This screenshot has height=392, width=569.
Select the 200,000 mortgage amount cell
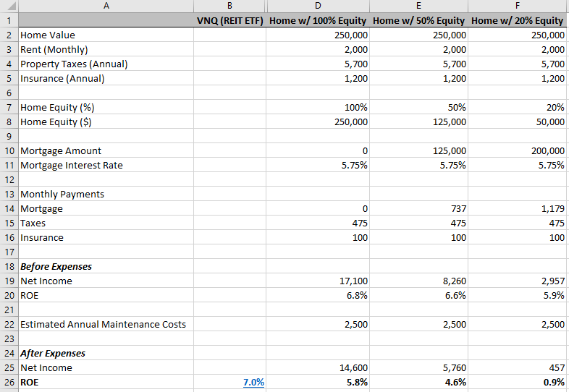click(517, 150)
